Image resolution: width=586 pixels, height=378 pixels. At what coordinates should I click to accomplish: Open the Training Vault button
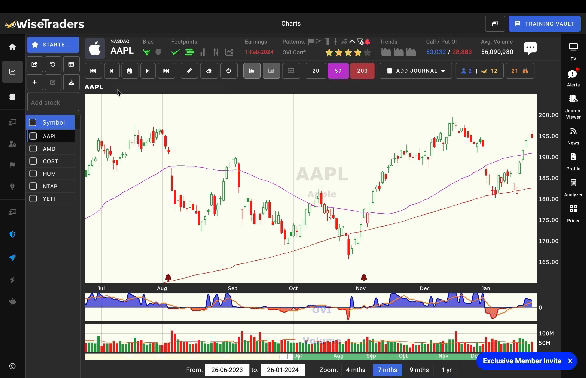tap(545, 24)
